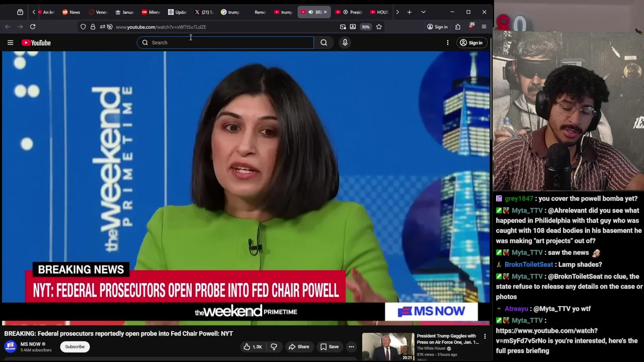
Task: Open the browser application hamburger menu
Action: coord(484,27)
